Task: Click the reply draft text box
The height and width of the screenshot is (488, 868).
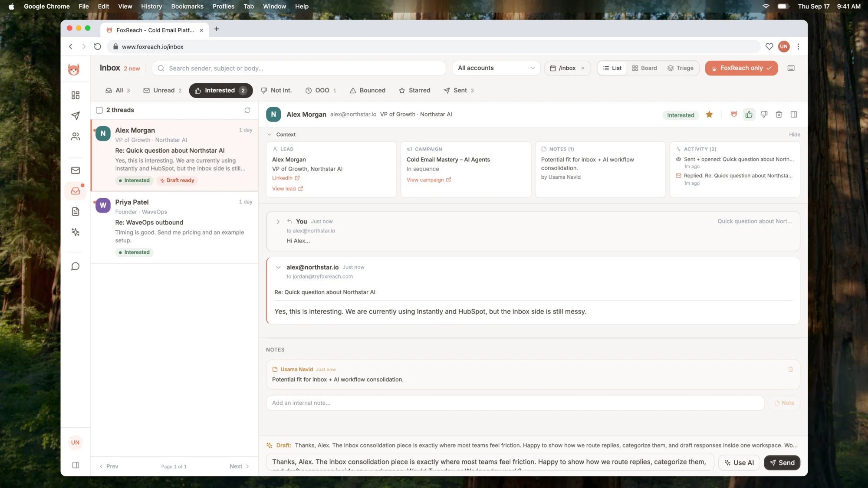Action: pyautogui.click(x=490, y=462)
